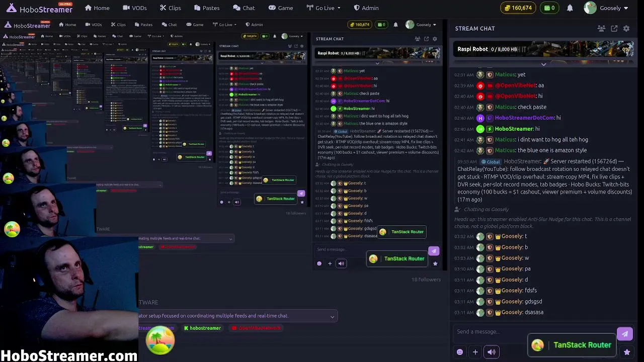This screenshot has width=644, height=362.
Task: Click the message 'the blue one is amazon style'
Action: point(552,150)
